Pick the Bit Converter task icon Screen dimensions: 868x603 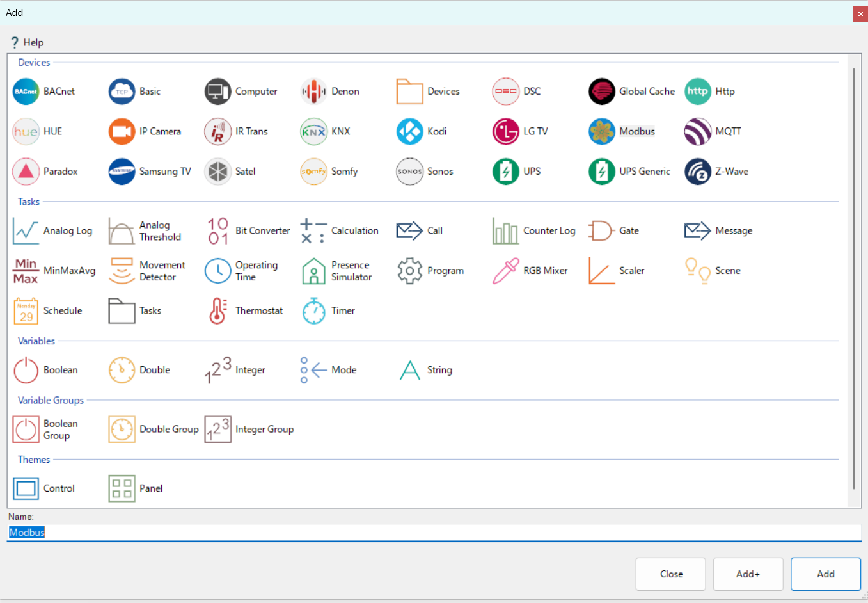pyautogui.click(x=218, y=230)
